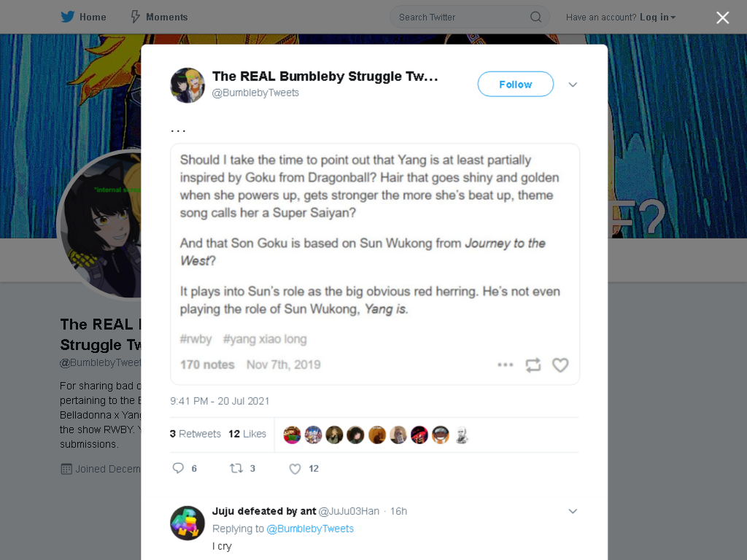Open the 12 Likes list
747x560 pixels.
(247, 434)
